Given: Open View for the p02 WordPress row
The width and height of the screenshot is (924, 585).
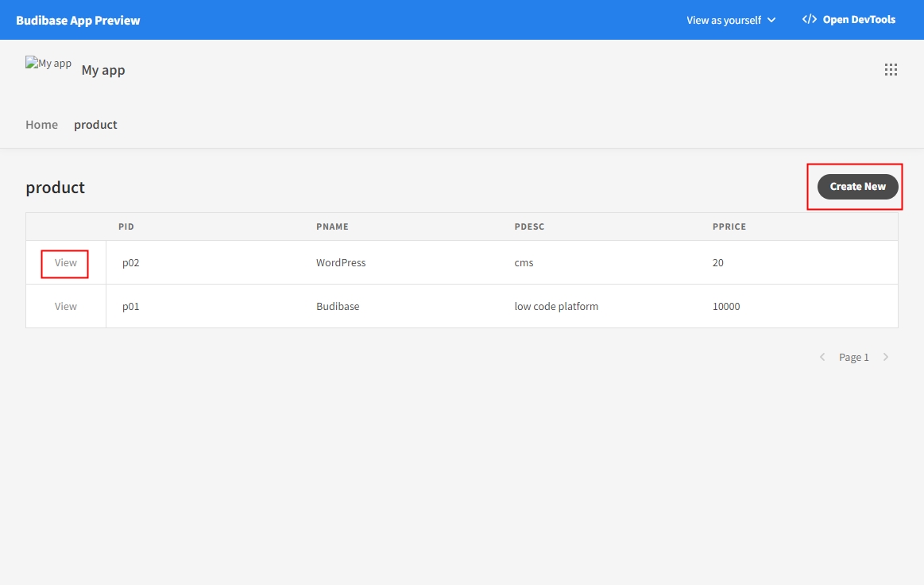Looking at the screenshot, I should [x=66, y=263].
